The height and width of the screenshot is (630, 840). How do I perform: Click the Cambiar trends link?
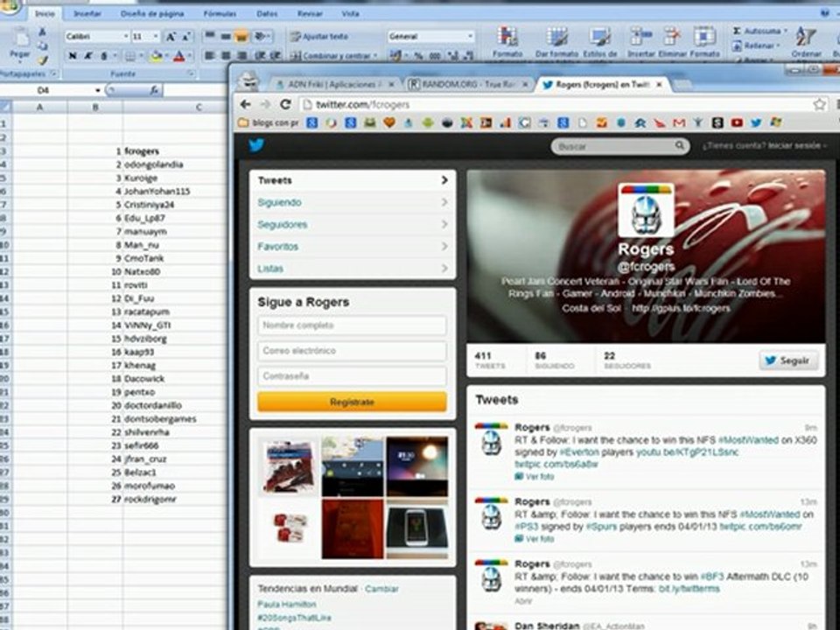(381, 589)
